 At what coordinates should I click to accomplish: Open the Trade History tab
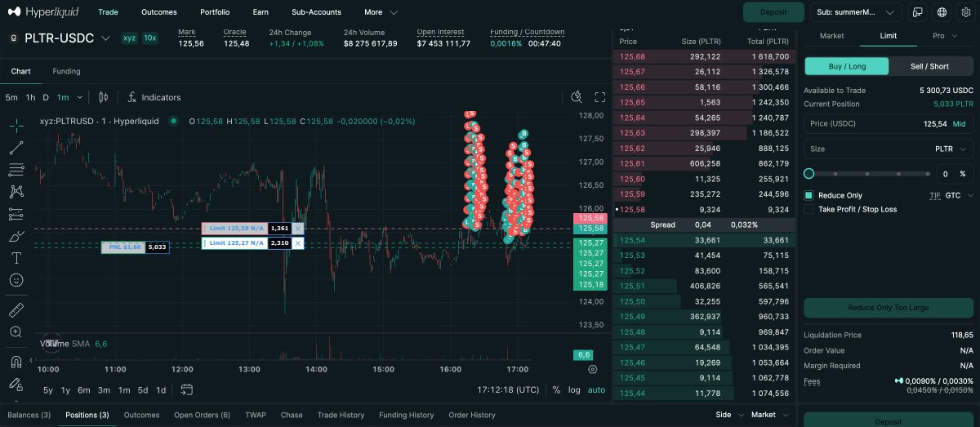[341, 415]
